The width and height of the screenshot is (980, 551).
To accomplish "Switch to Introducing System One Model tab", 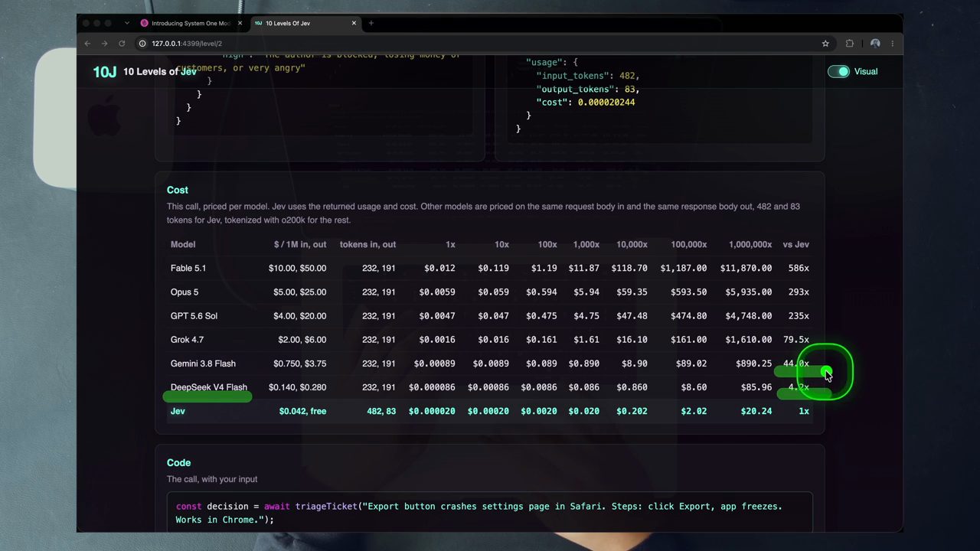I will 190,23.
